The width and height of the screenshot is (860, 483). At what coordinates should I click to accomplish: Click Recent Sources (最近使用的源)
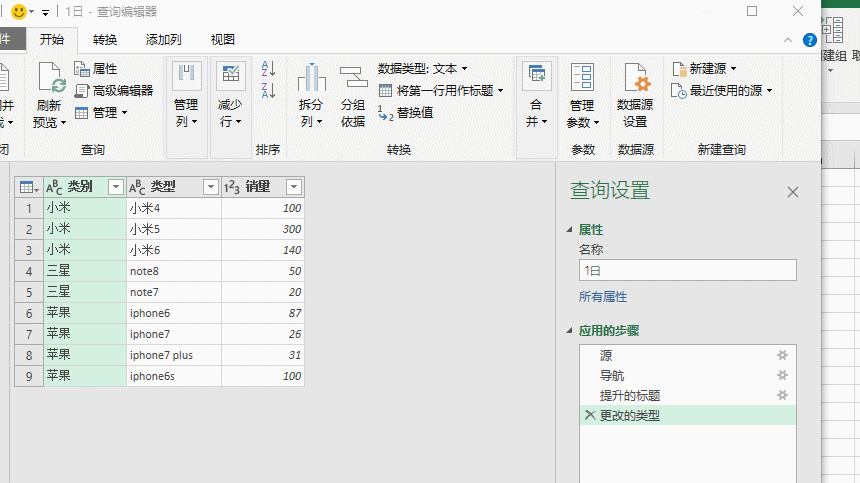tap(722, 90)
